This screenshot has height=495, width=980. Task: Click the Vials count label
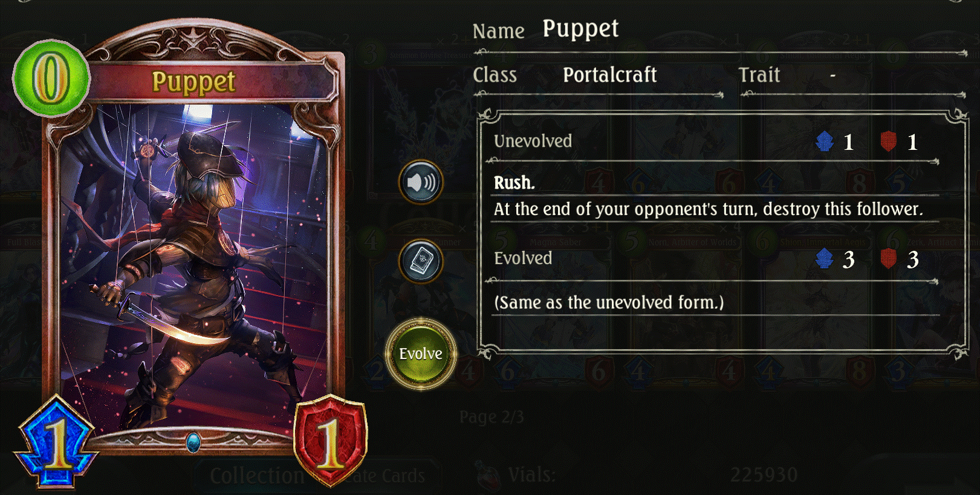coord(531,475)
